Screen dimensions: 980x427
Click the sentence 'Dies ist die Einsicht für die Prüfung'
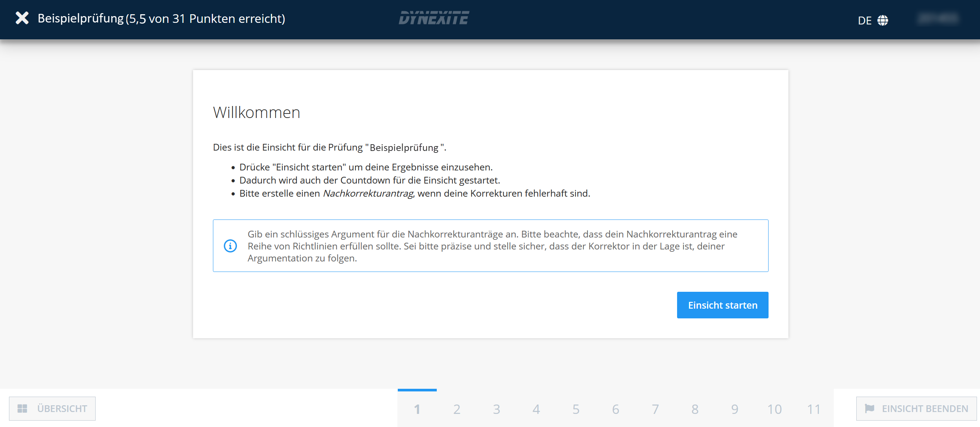point(330,147)
